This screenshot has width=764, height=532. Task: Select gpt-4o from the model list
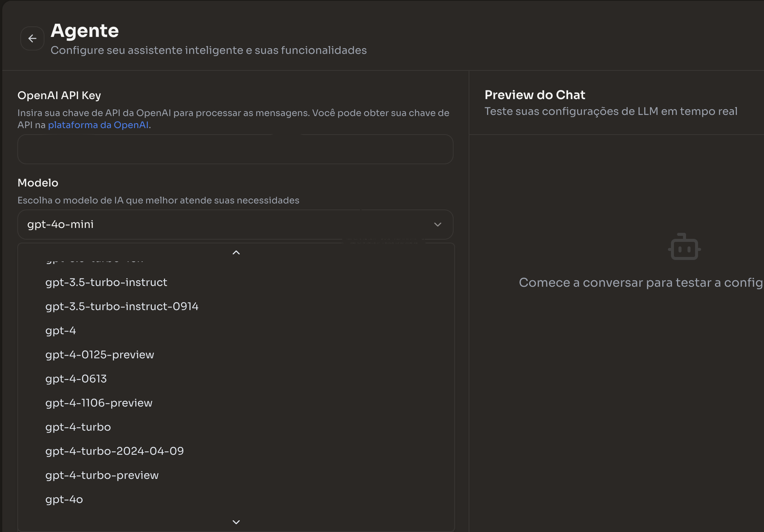(64, 499)
